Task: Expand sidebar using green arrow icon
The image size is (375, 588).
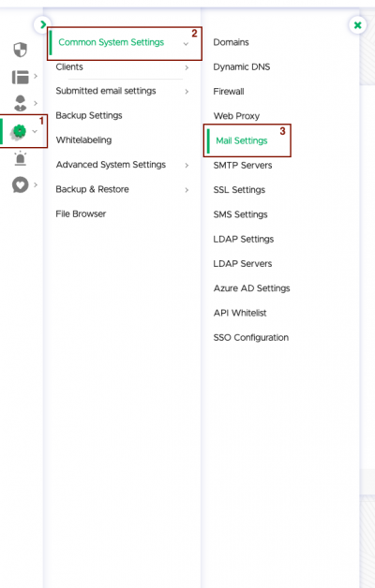Action: click(43, 24)
